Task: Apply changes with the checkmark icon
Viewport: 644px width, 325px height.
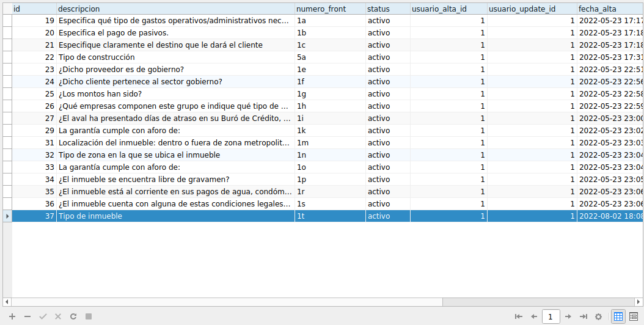Action: tap(43, 316)
